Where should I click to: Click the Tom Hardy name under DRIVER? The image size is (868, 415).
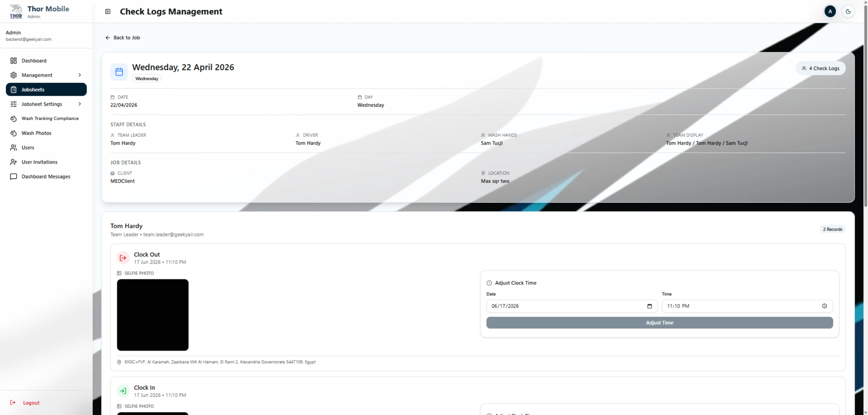click(x=308, y=143)
